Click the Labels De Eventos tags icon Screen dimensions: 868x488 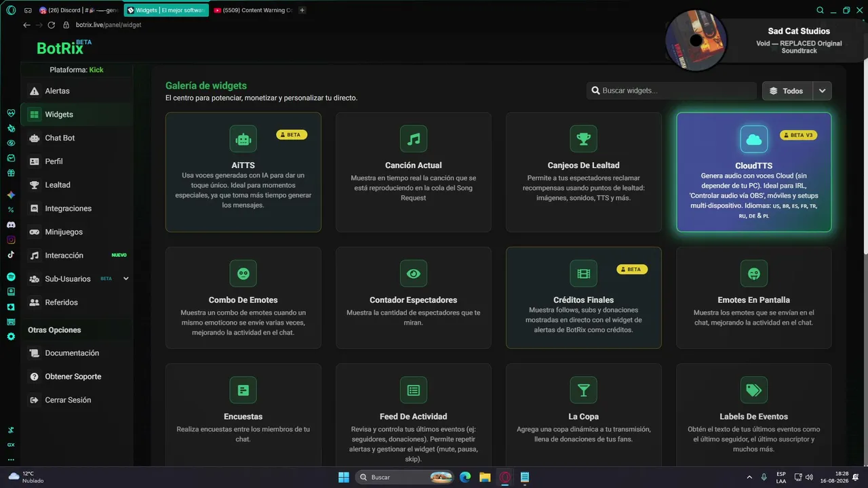754,390
